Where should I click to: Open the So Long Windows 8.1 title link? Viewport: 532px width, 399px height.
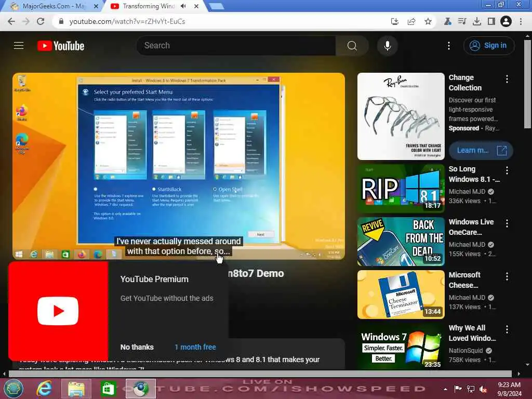474,174
